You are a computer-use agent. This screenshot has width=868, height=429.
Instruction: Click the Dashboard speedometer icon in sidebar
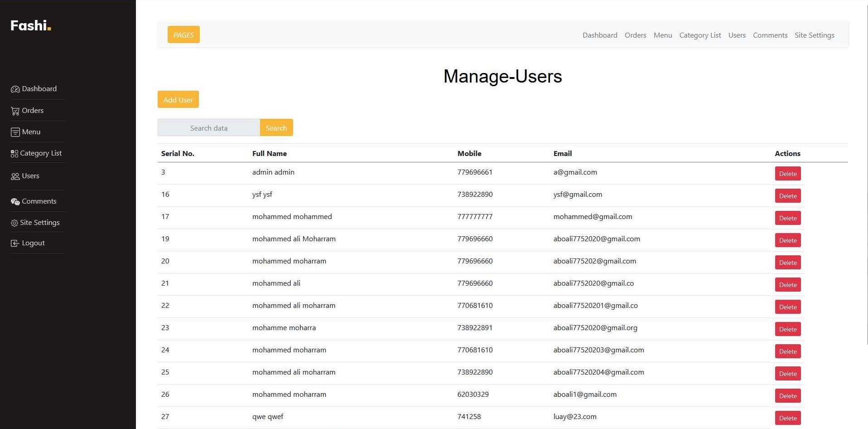(x=15, y=89)
